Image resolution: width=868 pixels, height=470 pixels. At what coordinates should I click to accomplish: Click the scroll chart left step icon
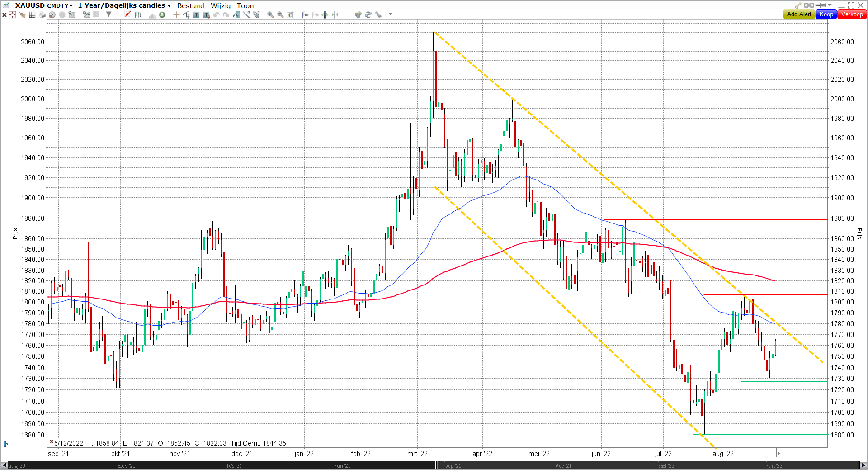point(315,14)
